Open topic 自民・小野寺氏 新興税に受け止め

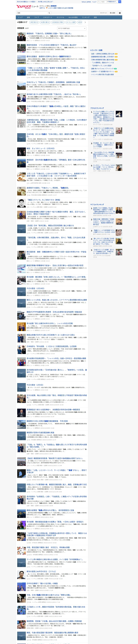(x=103, y=54)
